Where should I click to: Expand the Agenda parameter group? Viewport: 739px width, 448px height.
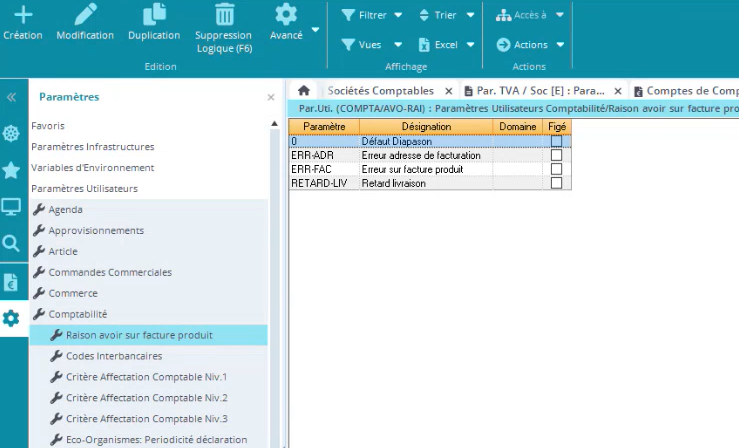148,210
